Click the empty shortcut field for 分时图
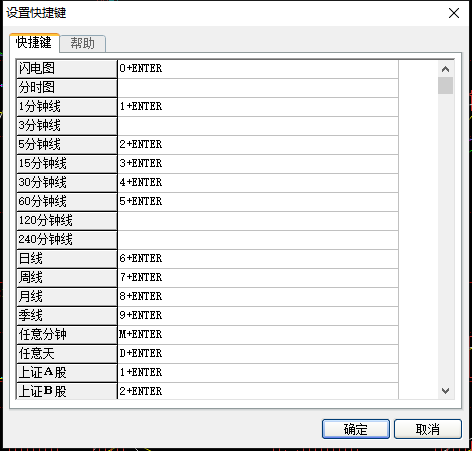 pos(258,88)
